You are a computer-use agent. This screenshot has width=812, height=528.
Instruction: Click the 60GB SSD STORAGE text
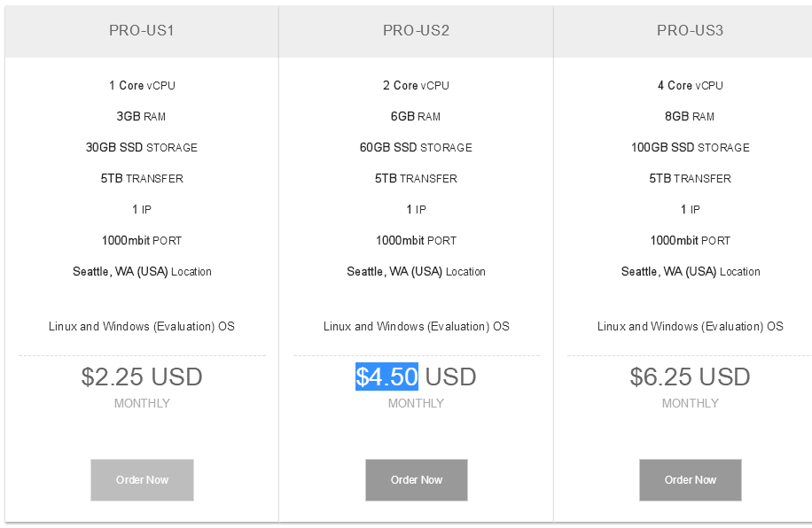click(x=417, y=148)
